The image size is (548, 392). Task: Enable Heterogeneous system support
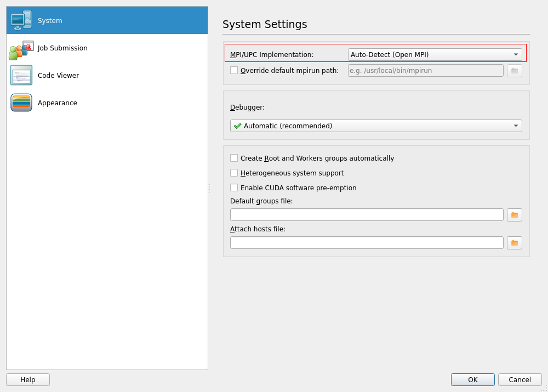coord(233,173)
